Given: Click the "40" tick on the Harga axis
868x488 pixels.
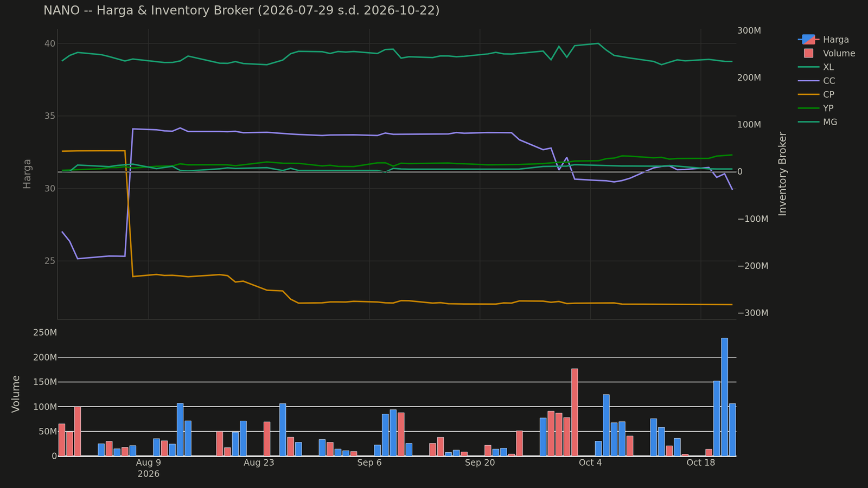Looking at the screenshot, I should pyautogui.click(x=50, y=43).
